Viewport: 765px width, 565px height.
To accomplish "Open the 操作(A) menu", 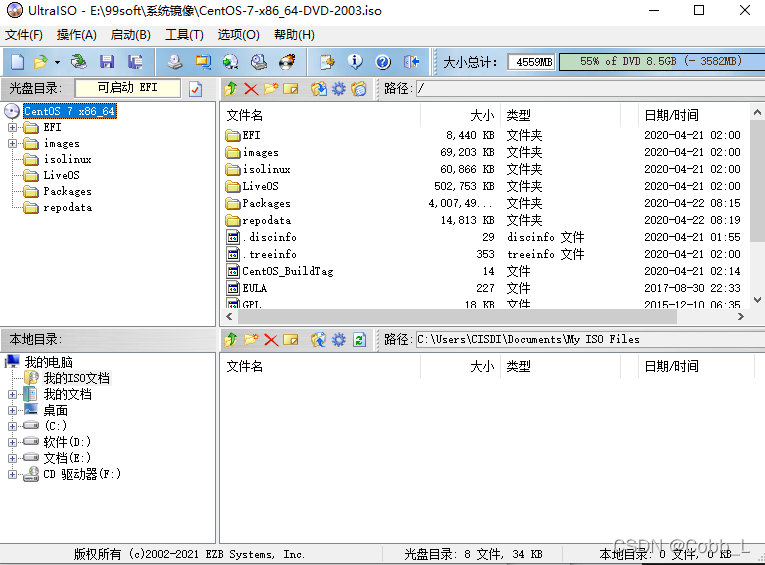I will click(76, 35).
